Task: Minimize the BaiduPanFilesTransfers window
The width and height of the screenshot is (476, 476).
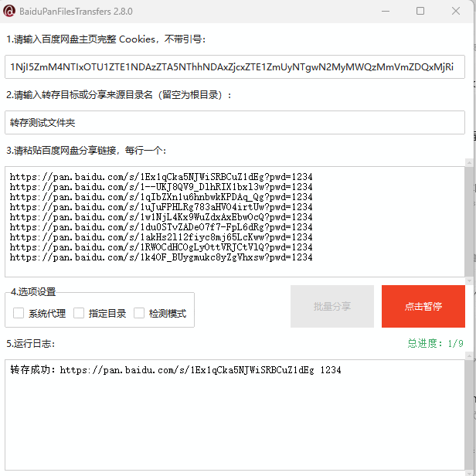Action: [386, 12]
